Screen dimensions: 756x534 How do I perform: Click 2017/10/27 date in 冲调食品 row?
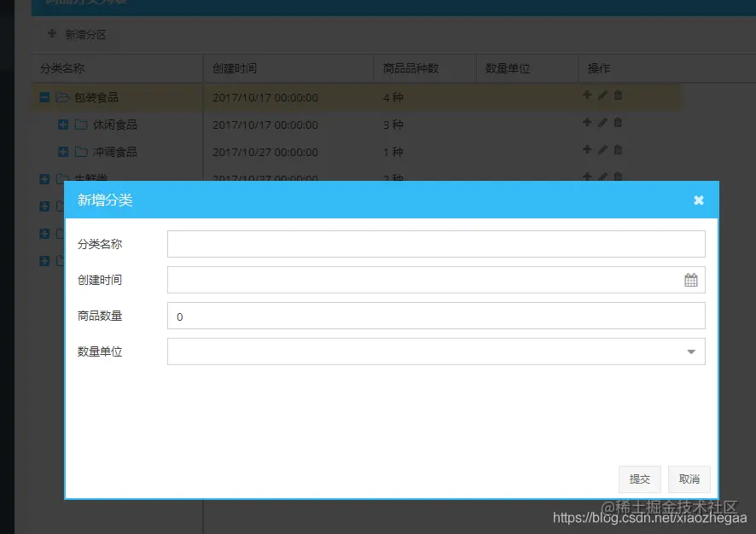(x=265, y=153)
